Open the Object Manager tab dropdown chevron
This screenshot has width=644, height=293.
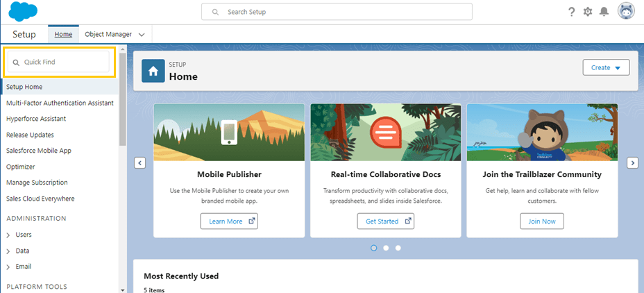click(142, 35)
